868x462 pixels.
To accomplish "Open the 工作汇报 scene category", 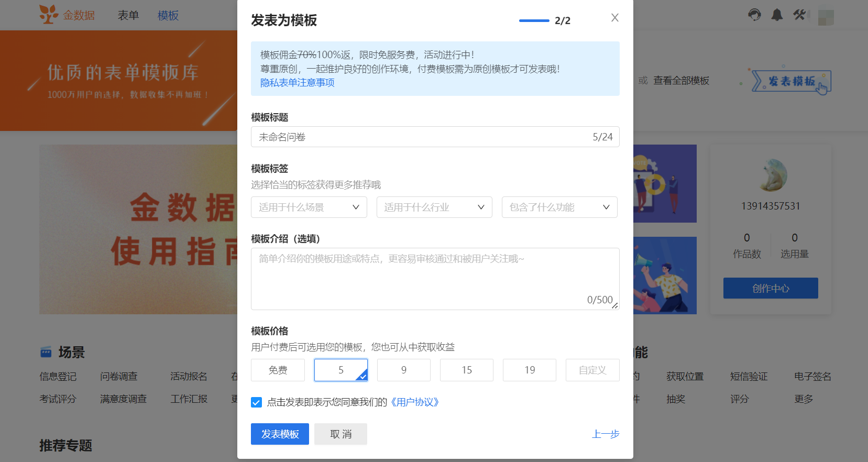I will 189,399.
